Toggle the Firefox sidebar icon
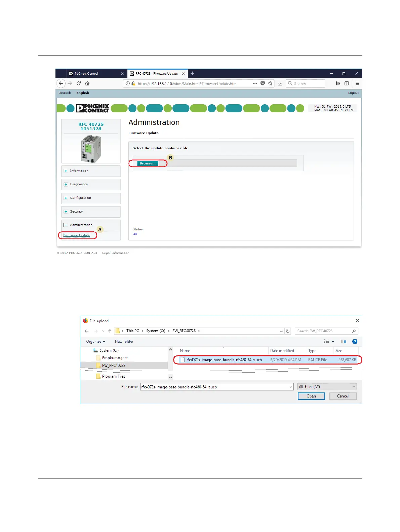 click(x=347, y=83)
